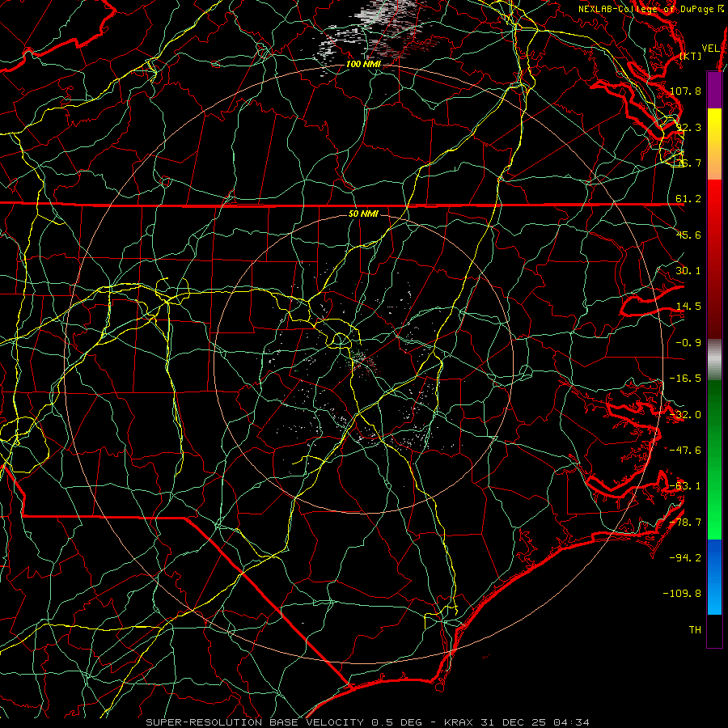Click the -94.2 legend value
This screenshot has width=728, height=728.
click(685, 557)
